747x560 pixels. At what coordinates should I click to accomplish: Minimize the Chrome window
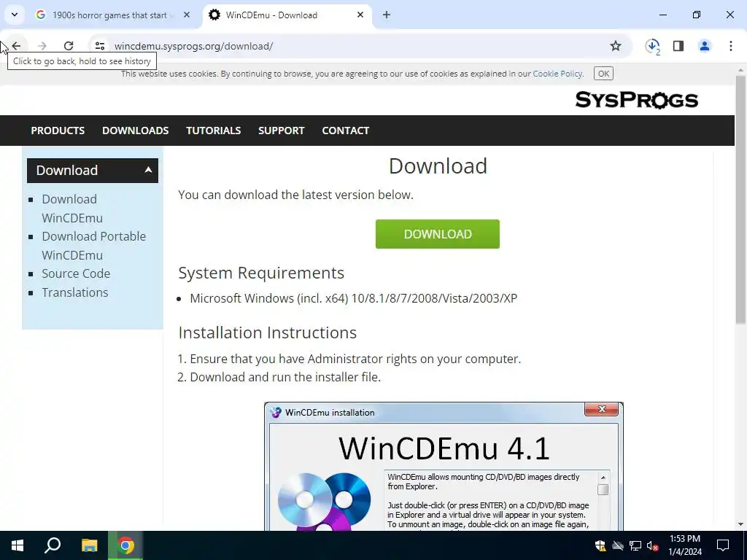pos(662,15)
